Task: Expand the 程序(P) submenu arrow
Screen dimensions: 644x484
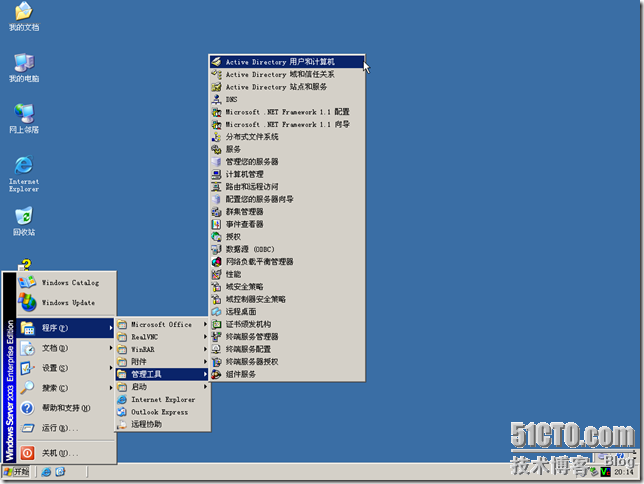Action: (x=111, y=328)
